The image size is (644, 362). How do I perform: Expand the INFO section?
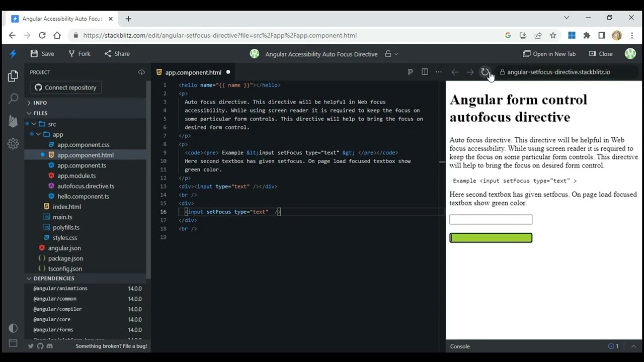87,103
